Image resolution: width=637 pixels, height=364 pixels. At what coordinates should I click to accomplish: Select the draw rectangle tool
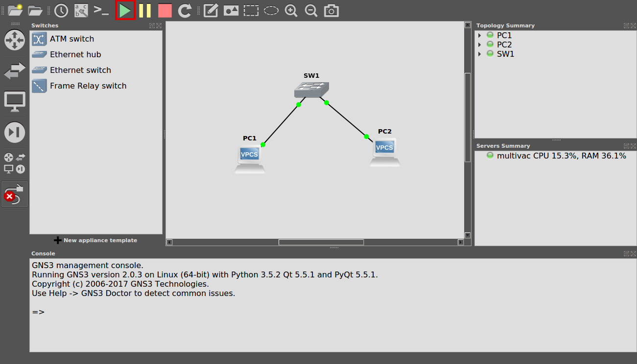tap(251, 10)
